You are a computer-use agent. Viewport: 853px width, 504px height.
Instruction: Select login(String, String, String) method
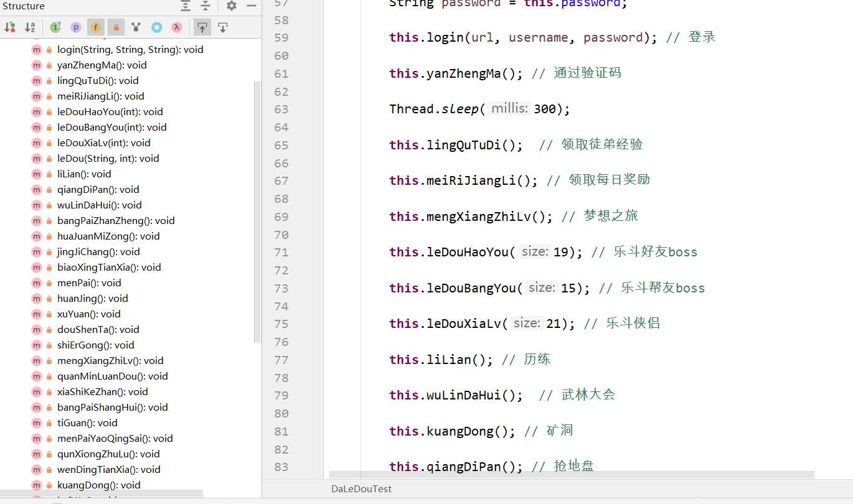click(130, 49)
